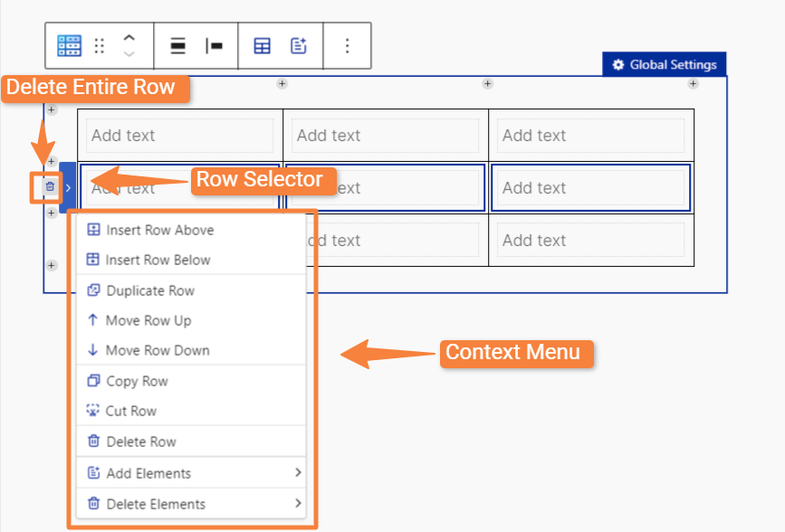The image size is (785, 532).
Task: Click the Move Row Up arrow icon
Action: pyautogui.click(x=92, y=319)
